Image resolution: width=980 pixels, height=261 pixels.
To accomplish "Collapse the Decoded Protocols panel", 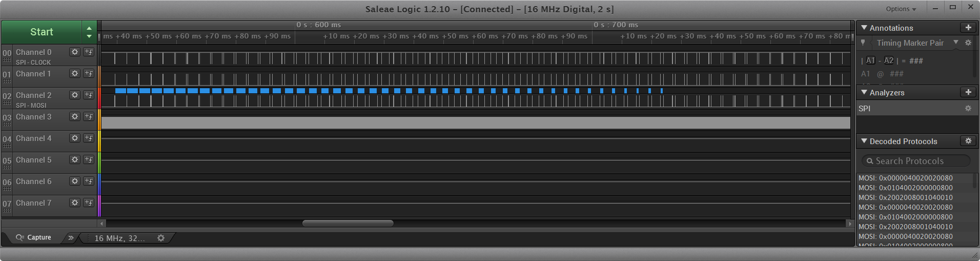I will point(864,141).
